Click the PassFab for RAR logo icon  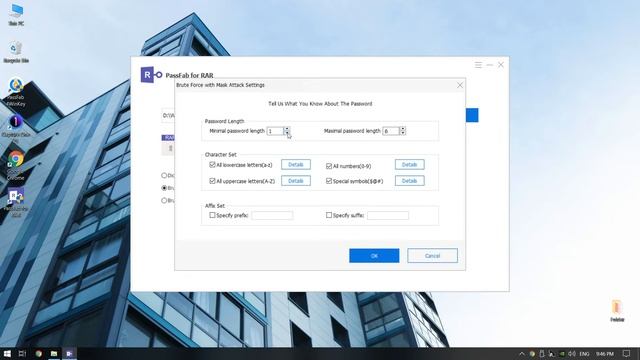(x=151, y=75)
